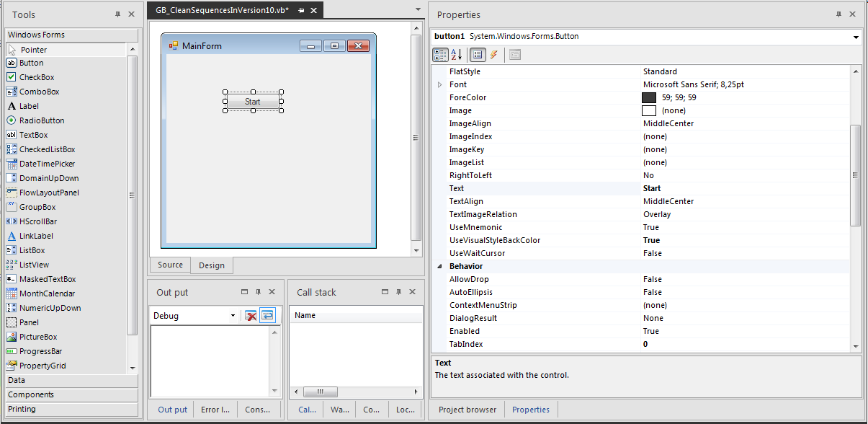The height and width of the screenshot is (424, 868).
Task: Open the button1 object selector dropdown
Action: point(855,37)
